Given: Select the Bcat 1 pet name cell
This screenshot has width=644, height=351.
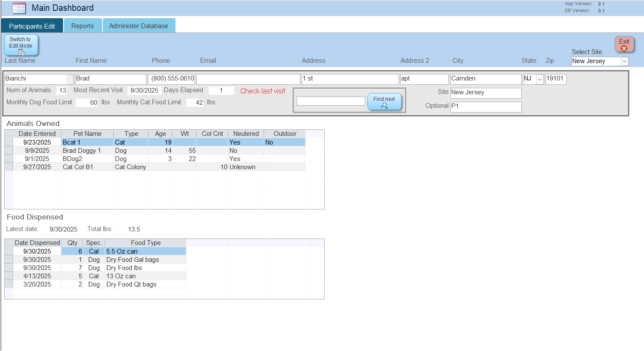Looking at the screenshot, I should (x=87, y=142).
